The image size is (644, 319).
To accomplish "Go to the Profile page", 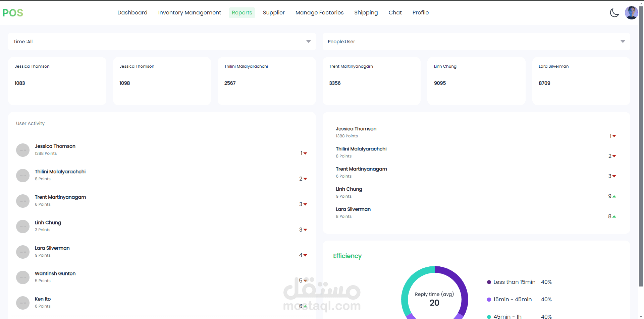I will pyautogui.click(x=421, y=13).
